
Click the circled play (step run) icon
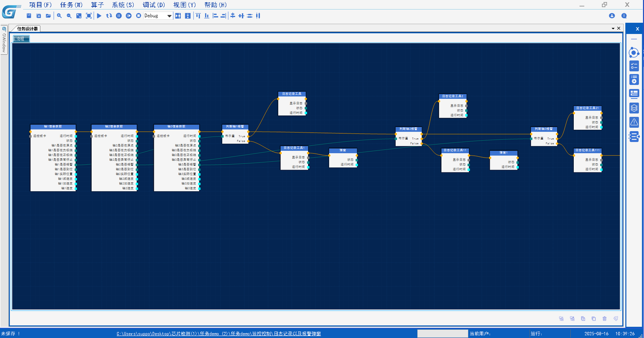(x=129, y=16)
